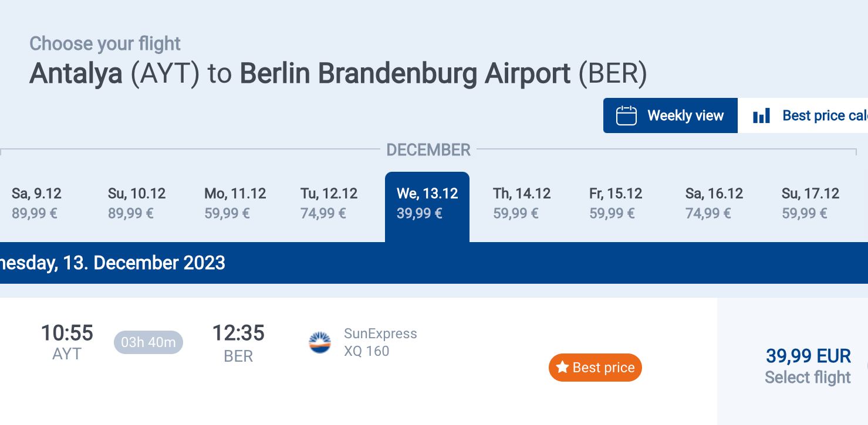
Task: Choose Thursday 14.12 date tab
Action: click(x=522, y=203)
